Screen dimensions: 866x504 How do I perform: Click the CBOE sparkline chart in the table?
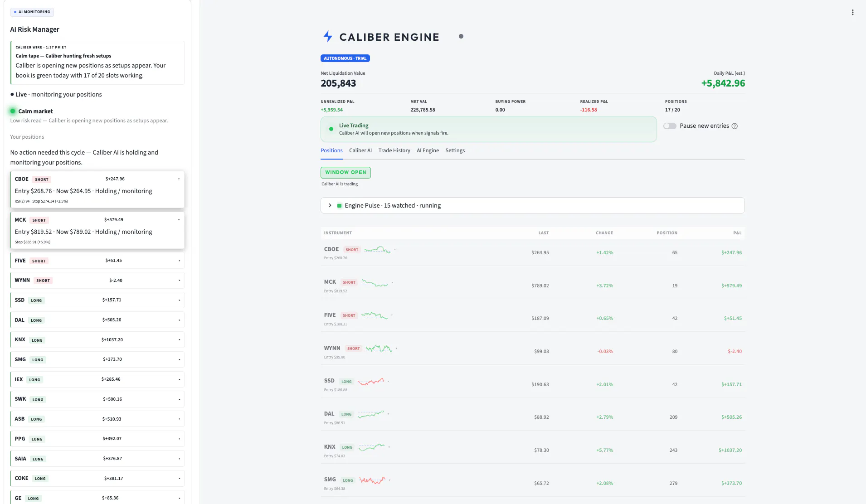pyautogui.click(x=377, y=249)
